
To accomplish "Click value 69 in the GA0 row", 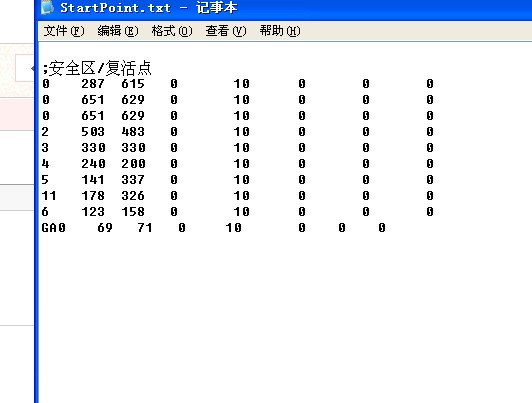I will click(105, 228).
